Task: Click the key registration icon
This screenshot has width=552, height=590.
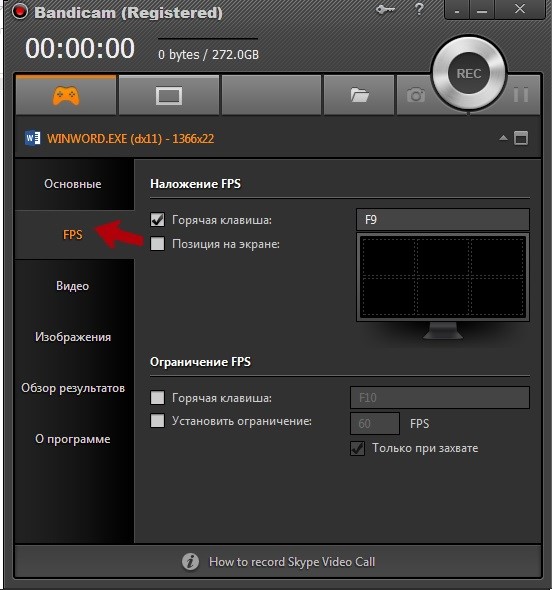Action: 385,9
